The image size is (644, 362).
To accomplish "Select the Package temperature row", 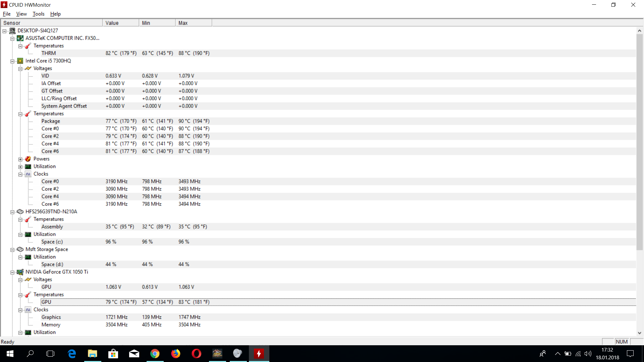I will 338,121.
